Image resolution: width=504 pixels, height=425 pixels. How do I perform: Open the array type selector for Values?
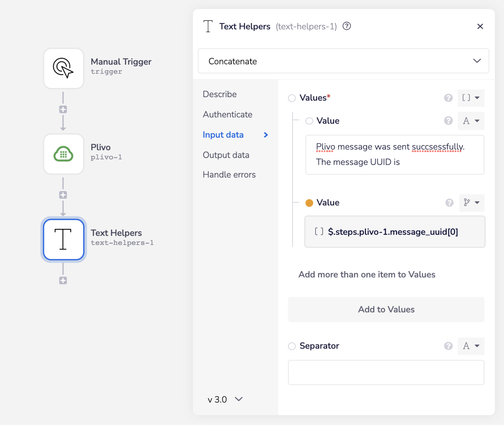[470, 98]
